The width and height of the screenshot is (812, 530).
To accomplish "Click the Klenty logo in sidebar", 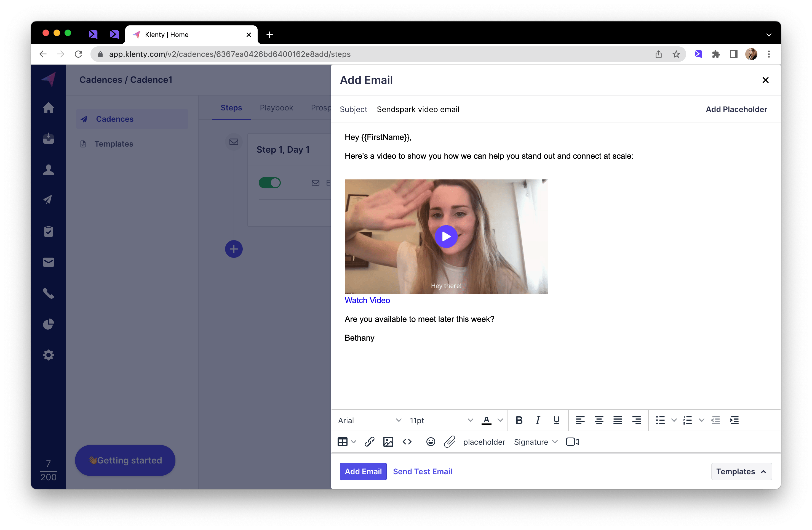I will (49, 79).
